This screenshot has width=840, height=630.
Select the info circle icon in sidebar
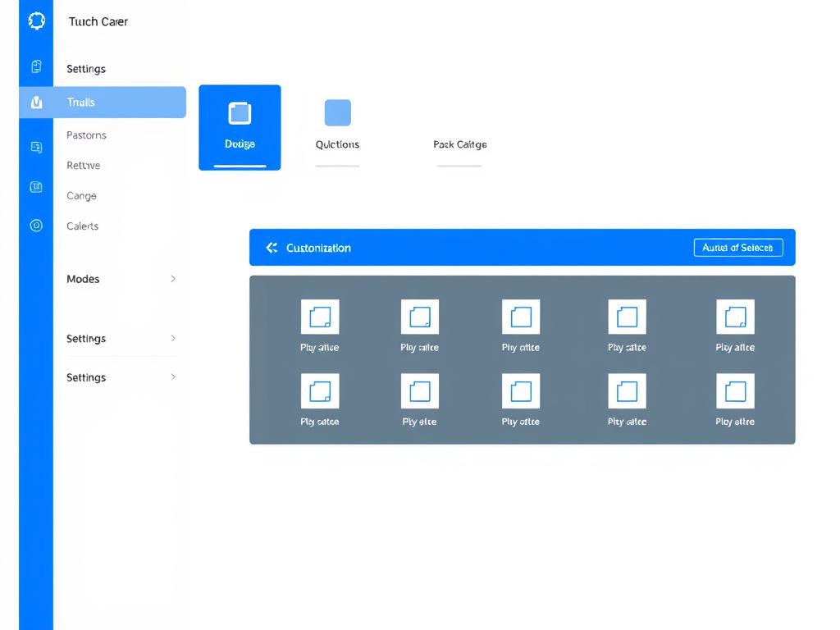click(36, 226)
